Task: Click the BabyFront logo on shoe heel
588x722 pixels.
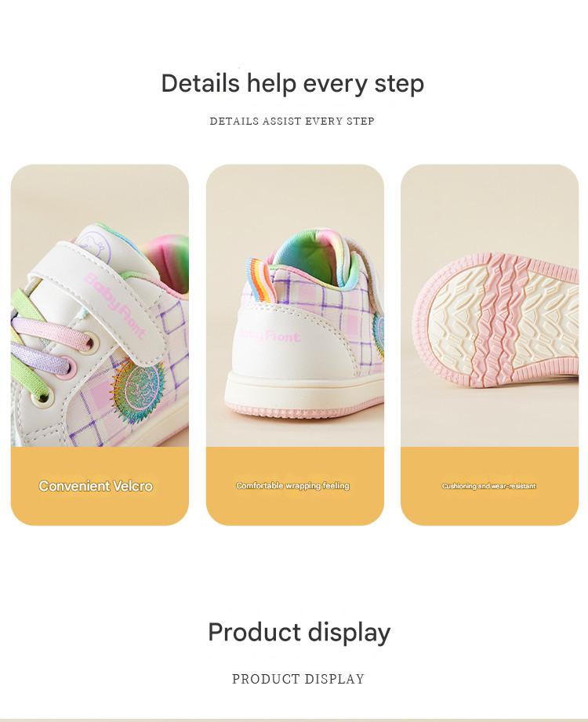Action: [x=269, y=336]
